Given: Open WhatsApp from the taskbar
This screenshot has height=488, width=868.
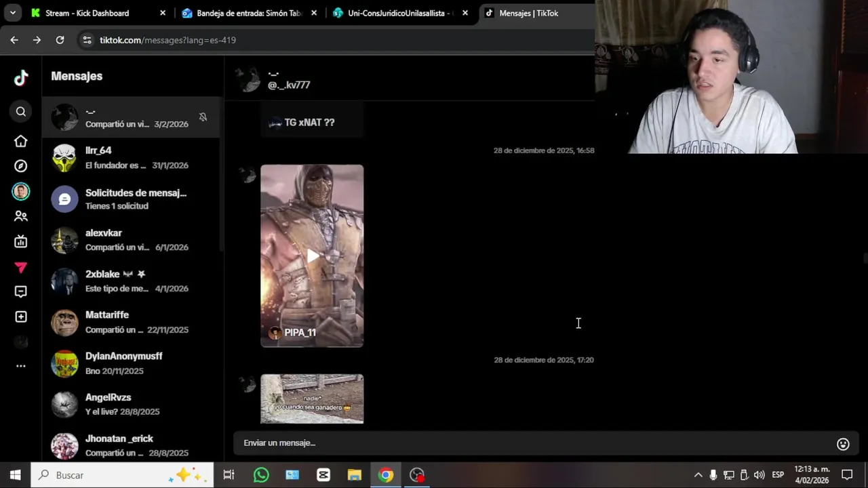Looking at the screenshot, I should tap(261, 475).
